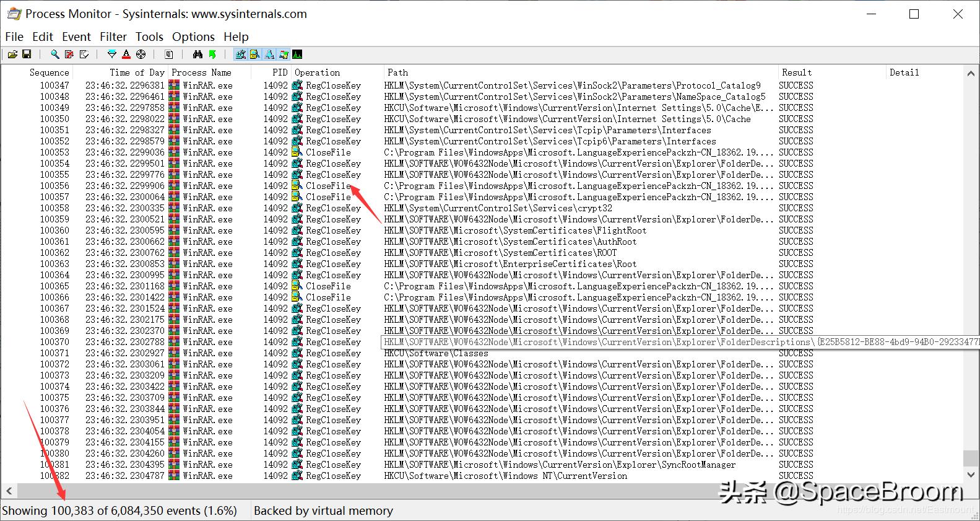This screenshot has height=521, width=980.
Task: Click the registry icon in row 100371
Action: pyautogui.click(x=297, y=353)
